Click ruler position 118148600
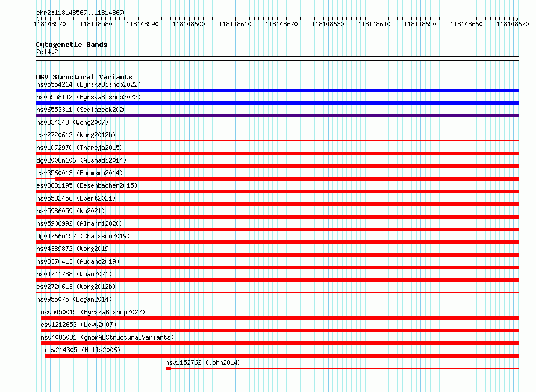The image size is (536, 392). [x=189, y=24]
